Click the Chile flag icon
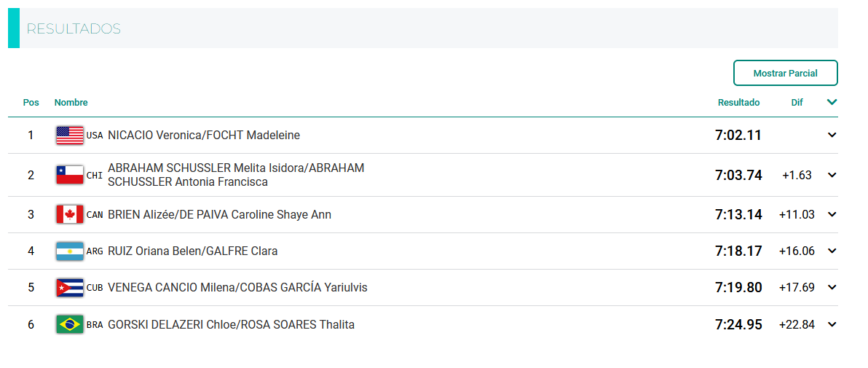 [x=70, y=175]
